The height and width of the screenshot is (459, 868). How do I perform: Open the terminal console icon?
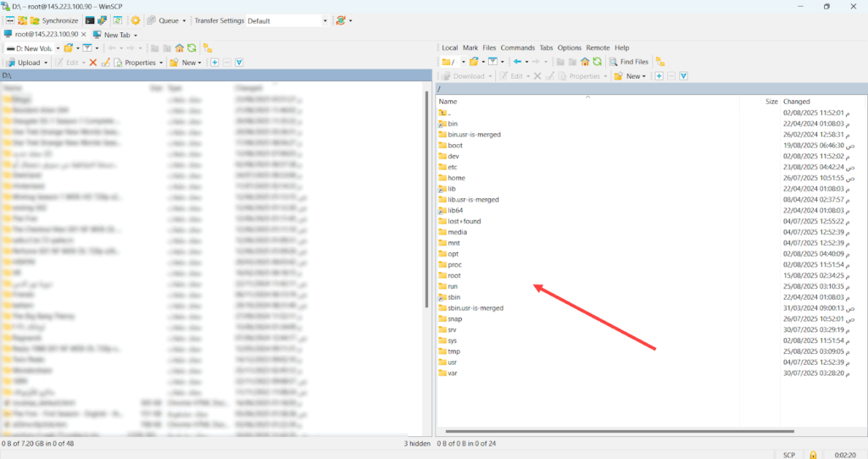[90, 19]
